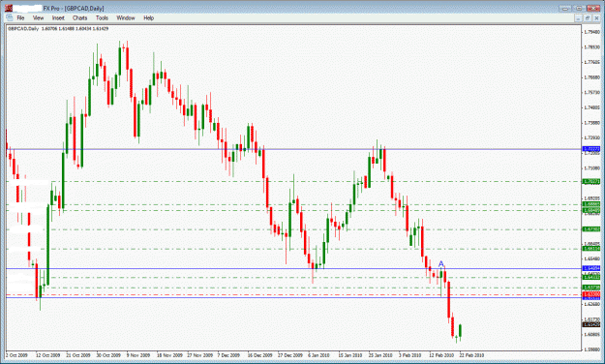The height and width of the screenshot is (364, 605).
Task: Click the 12 Feb 2010 date label
Action: [441, 355]
